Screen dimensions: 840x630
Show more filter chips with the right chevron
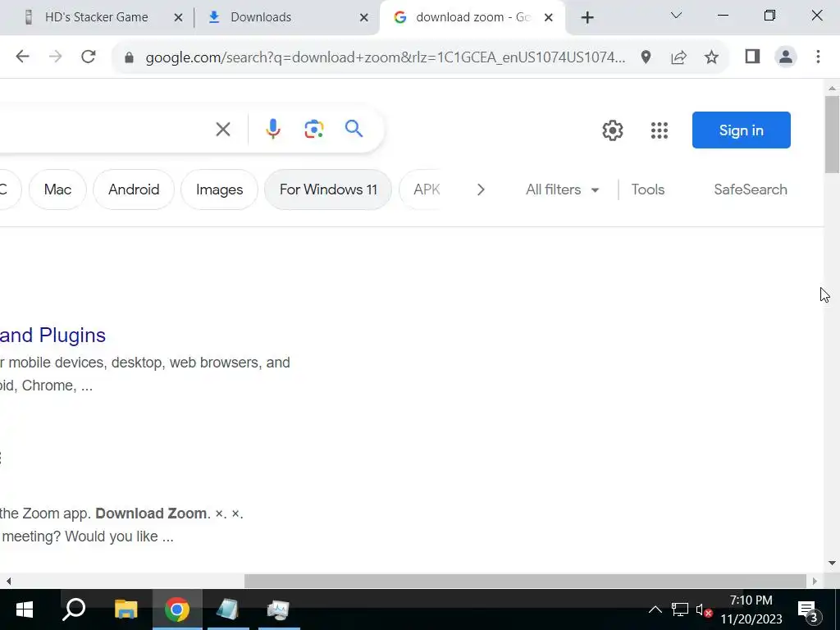481,189
